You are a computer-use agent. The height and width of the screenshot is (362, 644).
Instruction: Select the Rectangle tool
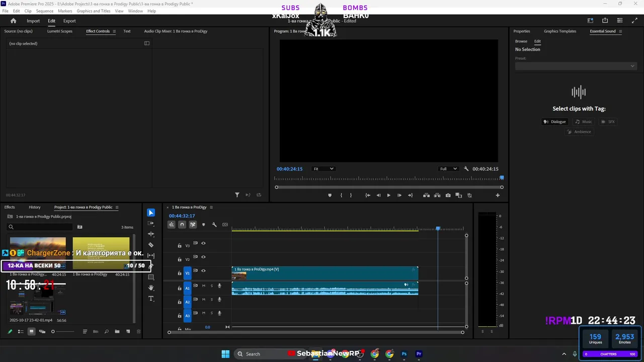coord(151,277)
